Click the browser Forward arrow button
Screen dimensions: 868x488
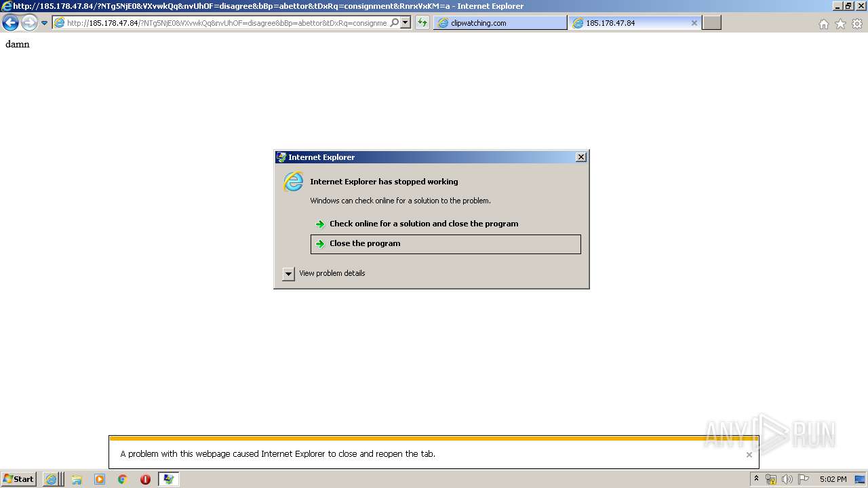tap(29, 23)
